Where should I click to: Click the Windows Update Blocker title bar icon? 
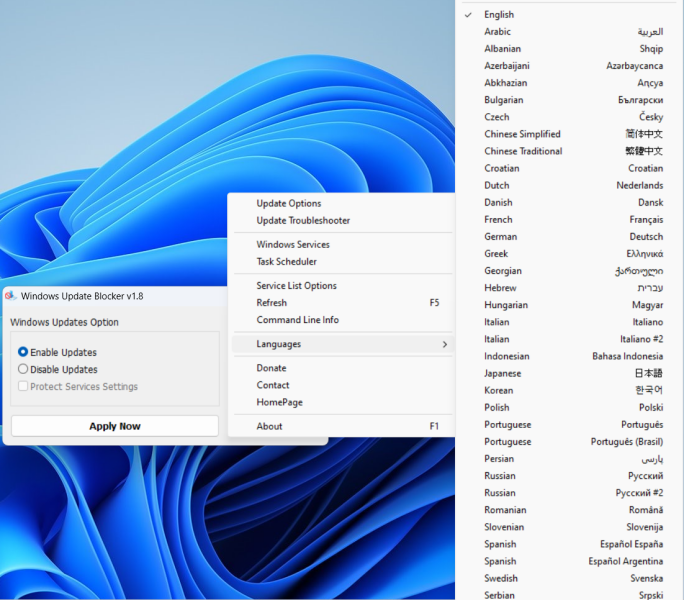[x=10, y=296]
